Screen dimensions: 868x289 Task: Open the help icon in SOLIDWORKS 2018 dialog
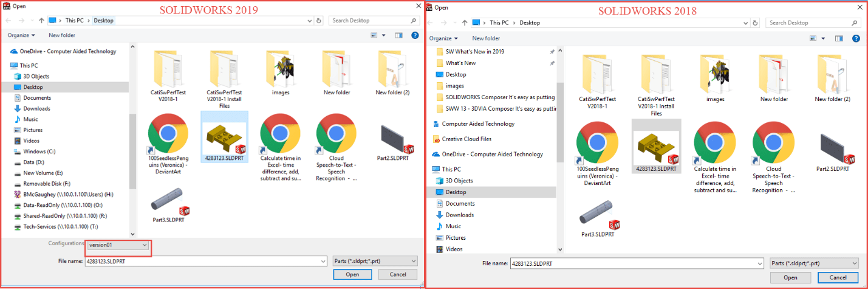coord(855,38)
